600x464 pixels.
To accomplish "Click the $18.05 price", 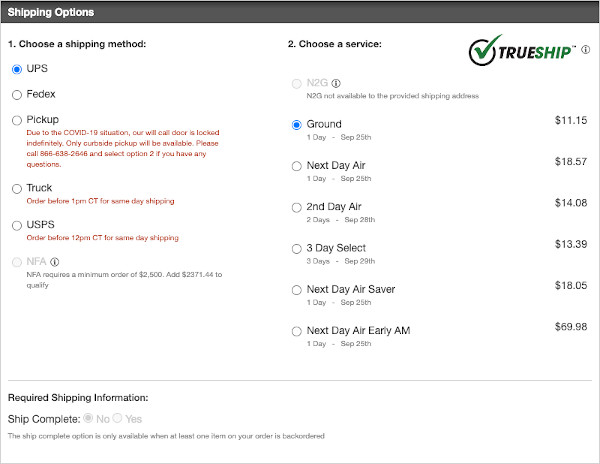I will pyautogui.click(x=571, y=285).
